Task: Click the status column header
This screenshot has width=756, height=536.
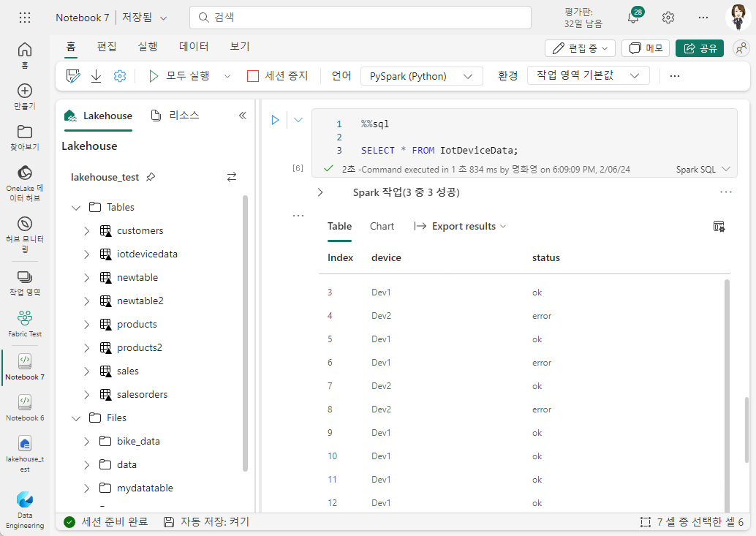Action: (545, 258)
